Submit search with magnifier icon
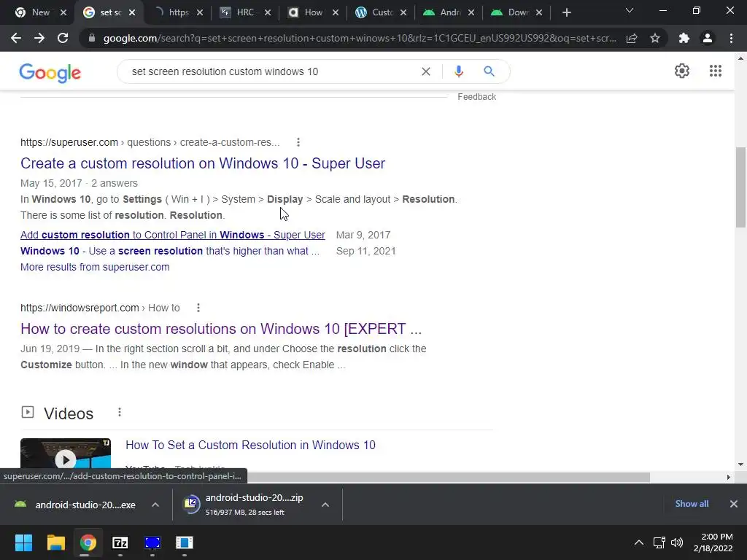 [x=489, y=71]
